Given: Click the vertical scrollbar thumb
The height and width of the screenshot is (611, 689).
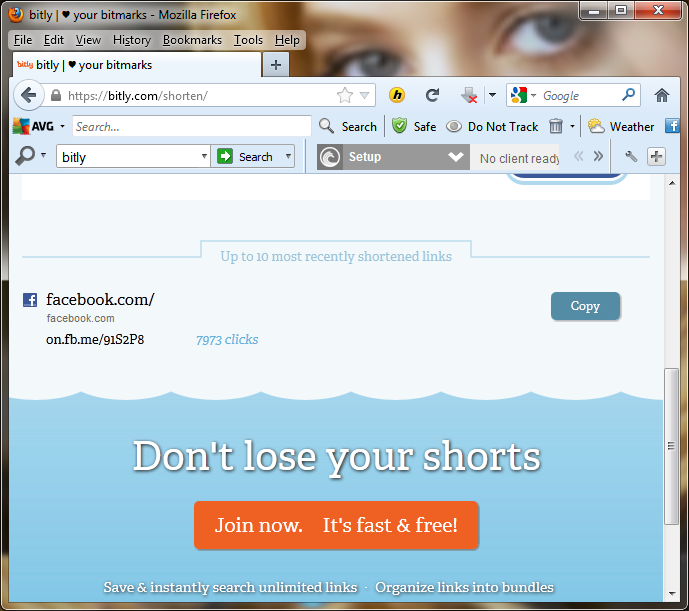Looking at the screenshot, I should (671, 446).
